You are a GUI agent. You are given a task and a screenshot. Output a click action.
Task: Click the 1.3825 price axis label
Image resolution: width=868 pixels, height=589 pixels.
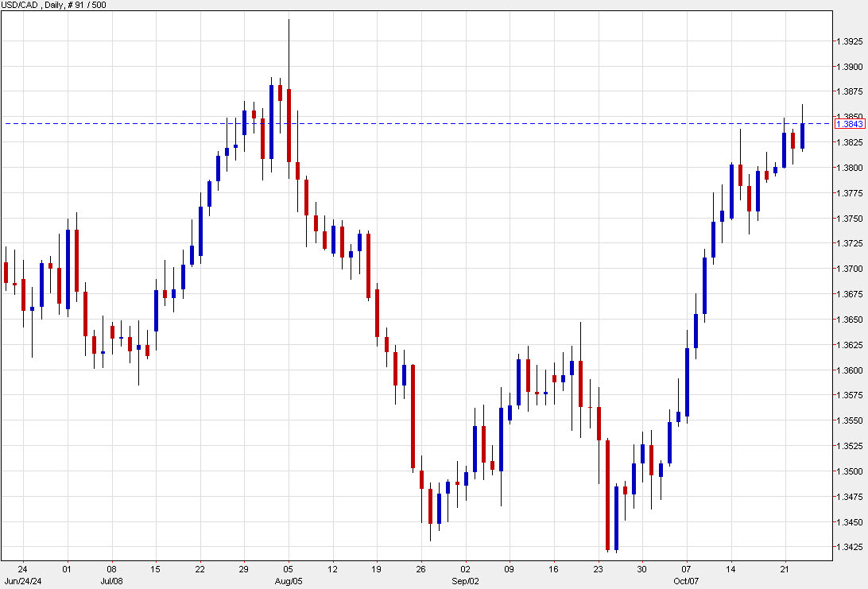[849, 143]
